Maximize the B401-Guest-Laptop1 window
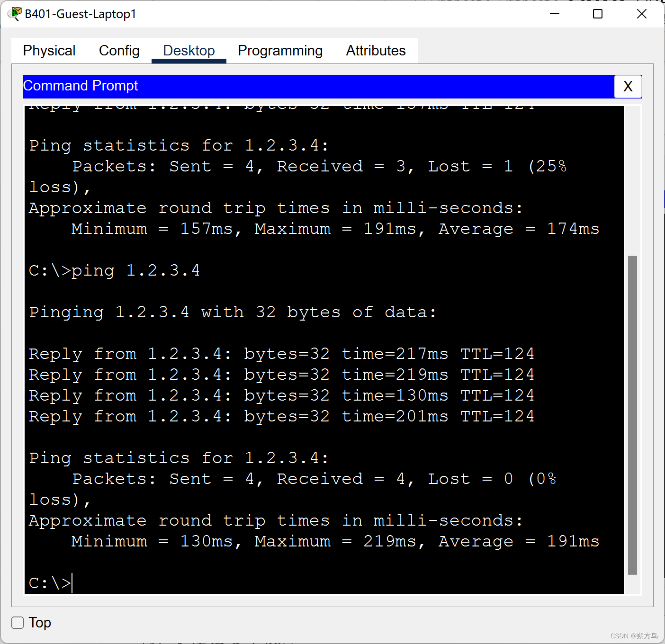Screen dimensions: 665x644 [x=598, y=14]
